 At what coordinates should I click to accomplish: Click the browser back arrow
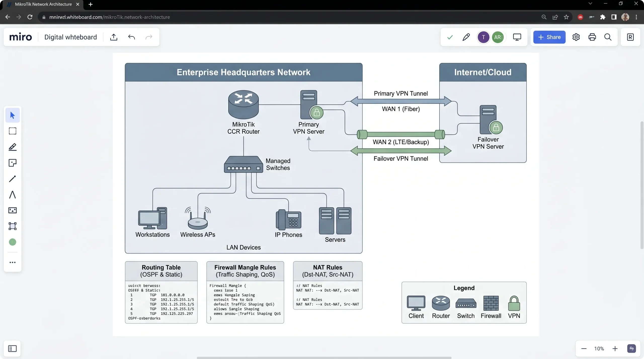tap(8, 17)
